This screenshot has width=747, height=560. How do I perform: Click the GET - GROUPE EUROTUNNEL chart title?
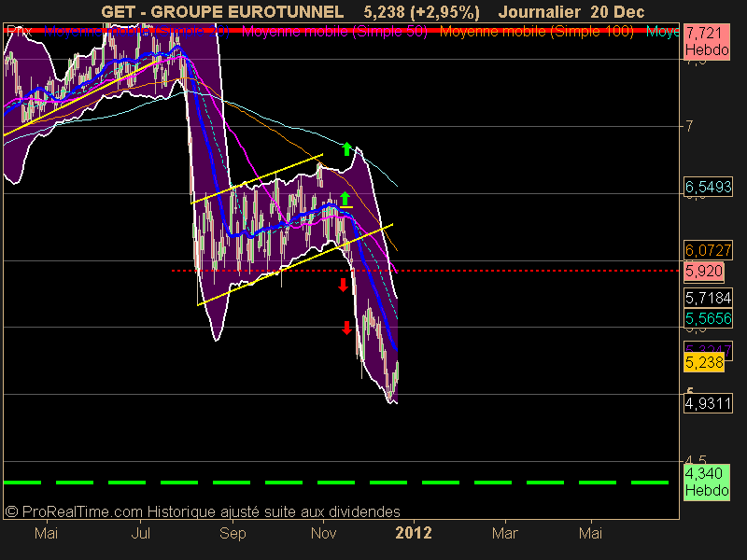pyautogui.click(x=222, y=11)
